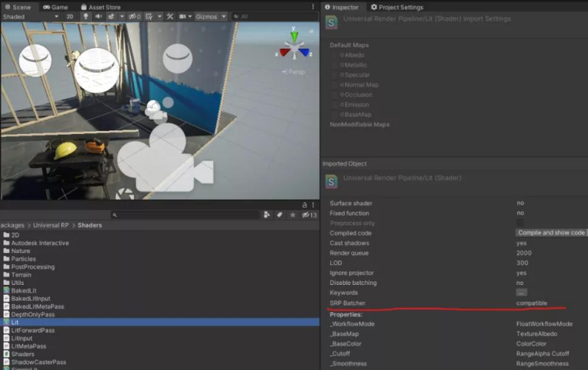Switch to the Inspector tab

[x=342, y=7]
